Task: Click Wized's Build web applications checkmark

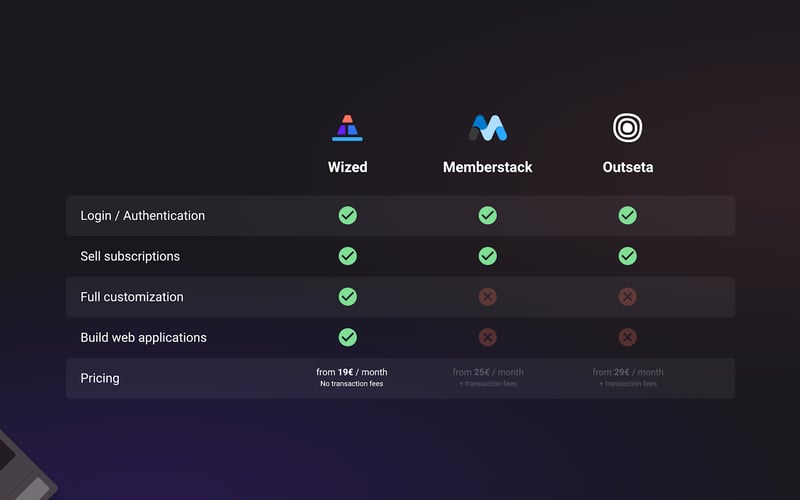Action: (348, 337)
